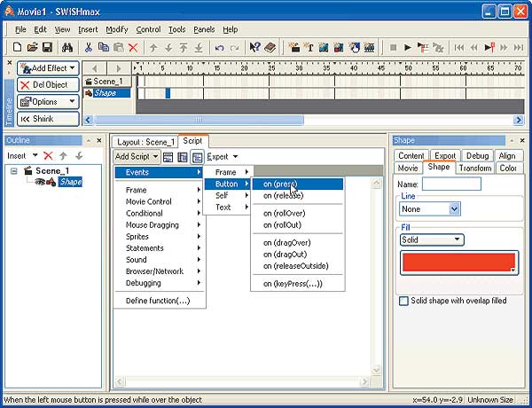The image size is (532, 408).
Task: Click the Play Timeline icon
Action: pyautogui.click(x=423, y=48)
